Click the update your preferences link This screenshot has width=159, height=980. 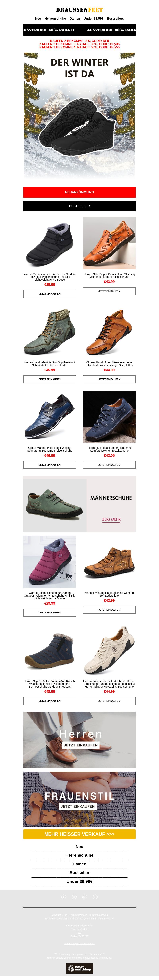coord(69,958)
